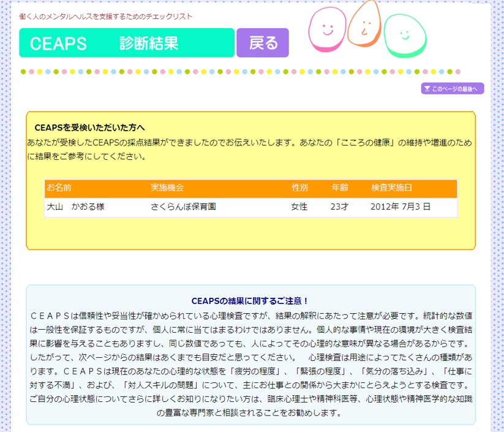504x432 pixels.
Task: Select the さくらんぼ保育園 cell
Action: (x=183, y=207)
